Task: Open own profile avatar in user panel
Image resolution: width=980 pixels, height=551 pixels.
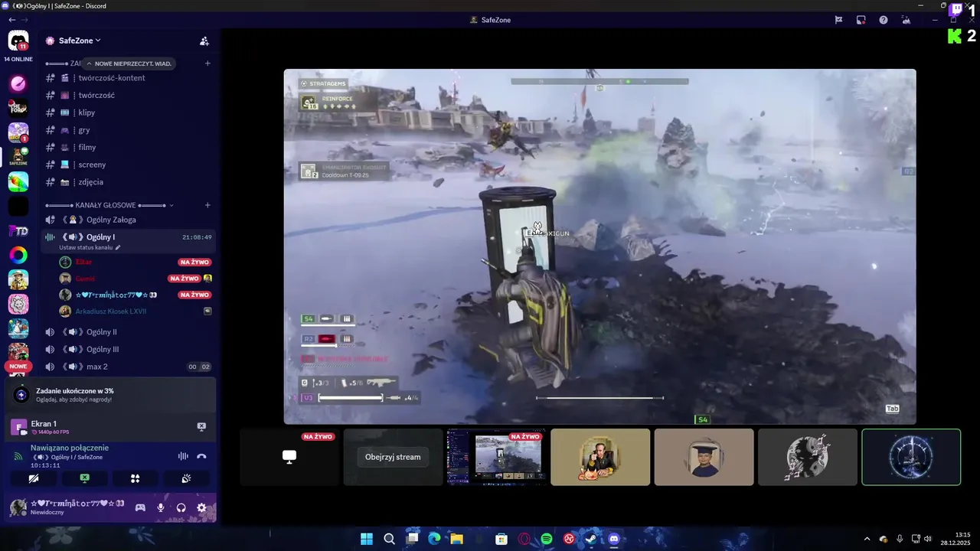Action: (x=18, y=507)
